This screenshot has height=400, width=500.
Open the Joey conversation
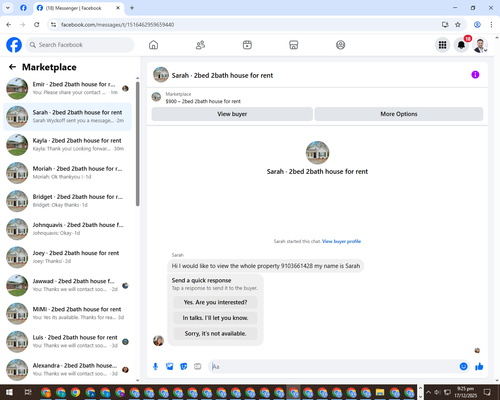pos(67,257)
